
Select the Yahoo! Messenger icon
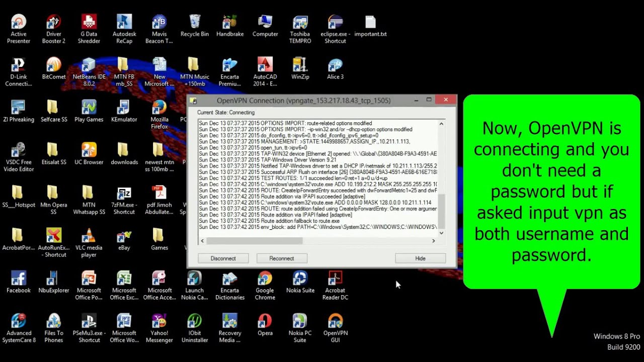click(x=159, y=328)
